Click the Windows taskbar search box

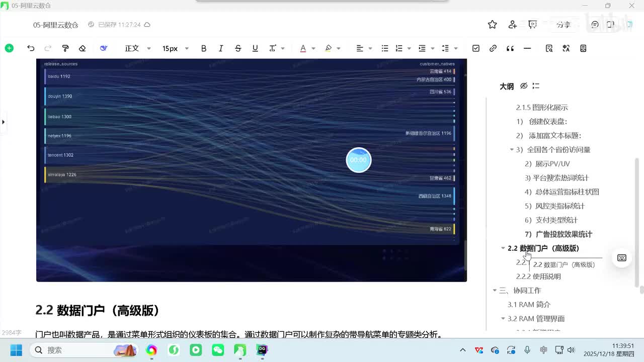tap(84, 350)
